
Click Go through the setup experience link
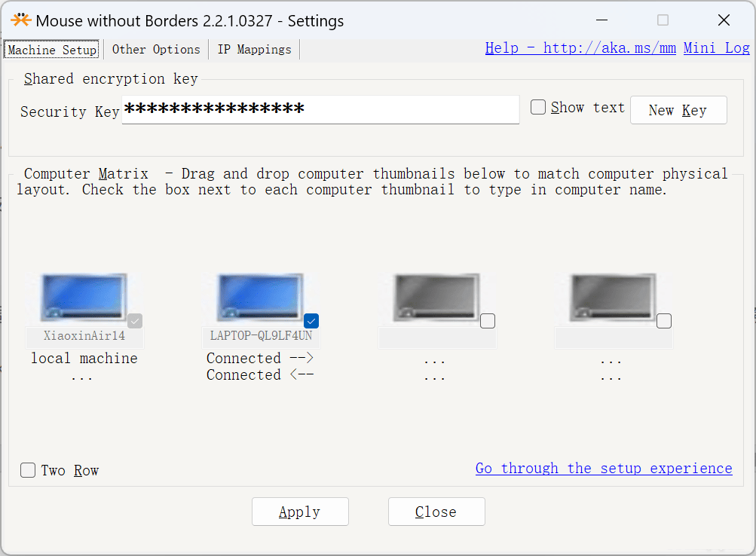click(x=603, y=469)
